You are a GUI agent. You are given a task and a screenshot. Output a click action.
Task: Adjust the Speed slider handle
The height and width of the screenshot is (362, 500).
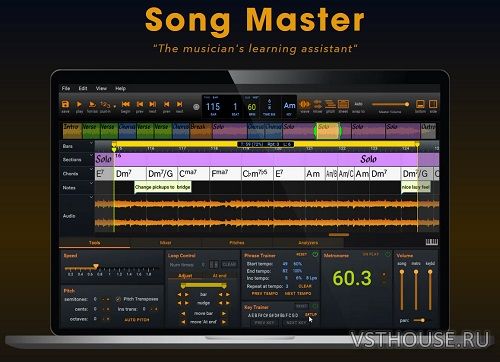point(96,266)
